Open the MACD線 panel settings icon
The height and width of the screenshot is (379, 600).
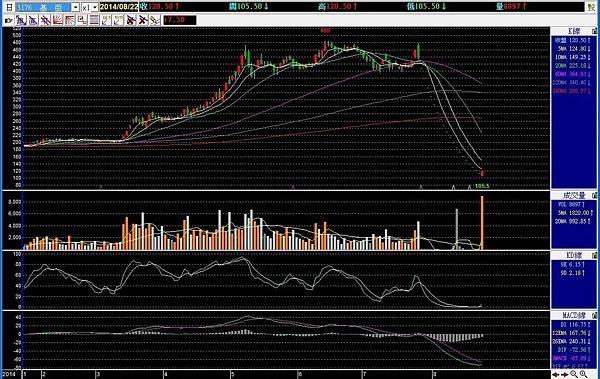coord(594,315)
